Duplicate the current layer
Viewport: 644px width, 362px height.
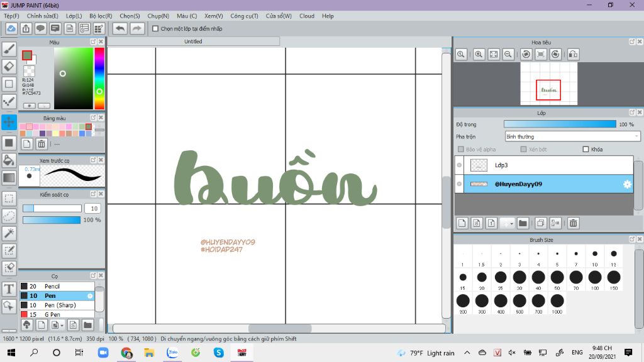(540, 223)
